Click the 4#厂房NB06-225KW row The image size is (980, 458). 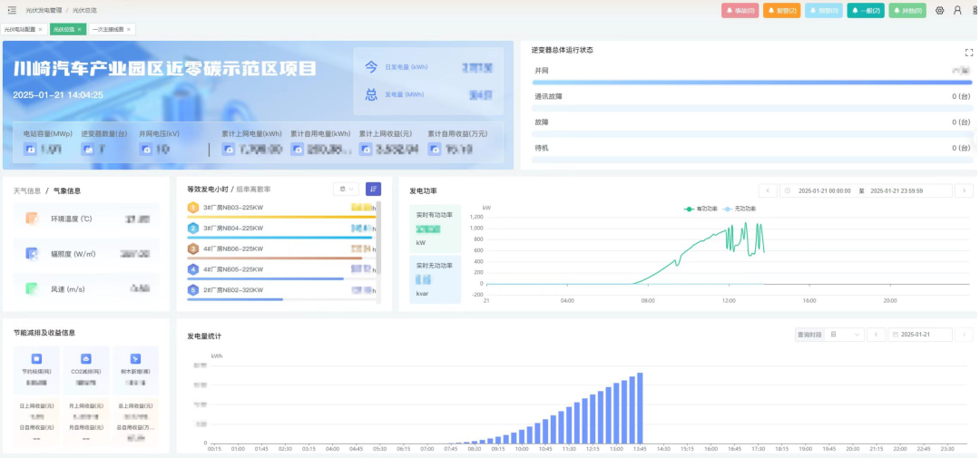[281, 250]
